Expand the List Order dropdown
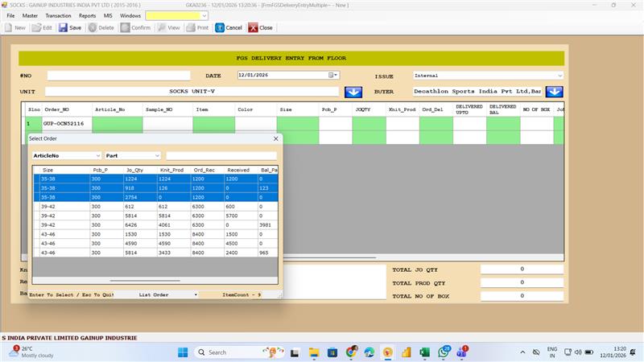 click(196, 295)
